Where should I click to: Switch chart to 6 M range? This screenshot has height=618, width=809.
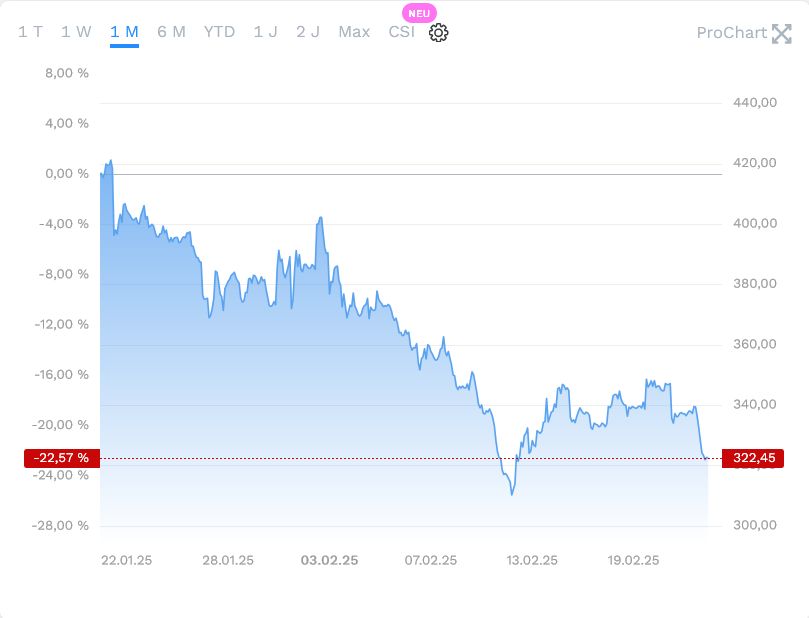coord(171,32)
